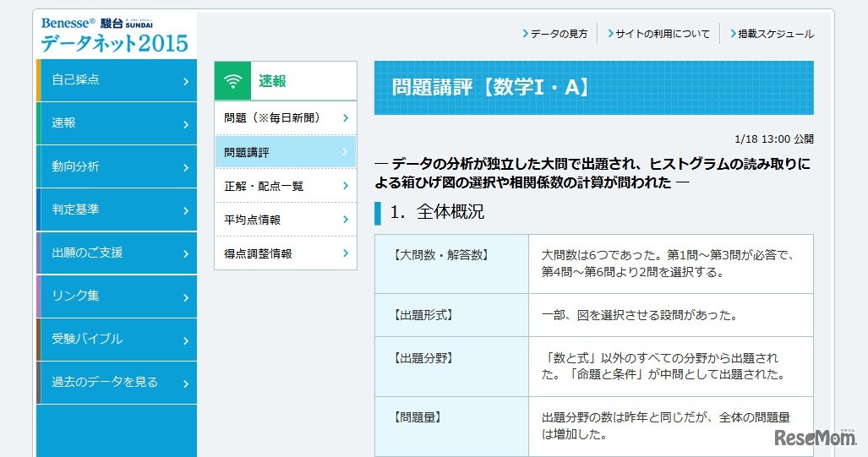The image size is (868, 457).
Task: Open 得点調整情報 submenu link
Action: pos(286,253)
